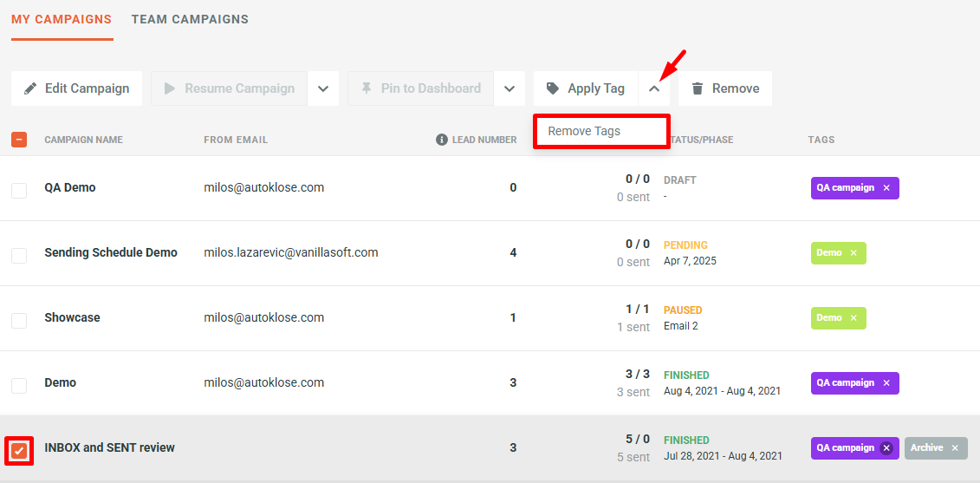Click the Apply Tag button
Screen dimensions: 980x483
point(586,88)
